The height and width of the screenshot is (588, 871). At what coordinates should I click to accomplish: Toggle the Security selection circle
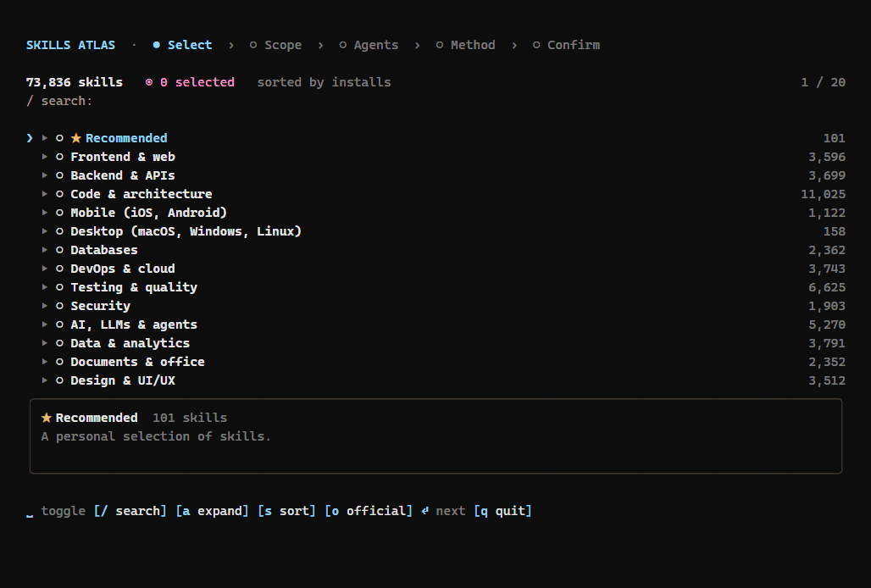click(59, 306)
